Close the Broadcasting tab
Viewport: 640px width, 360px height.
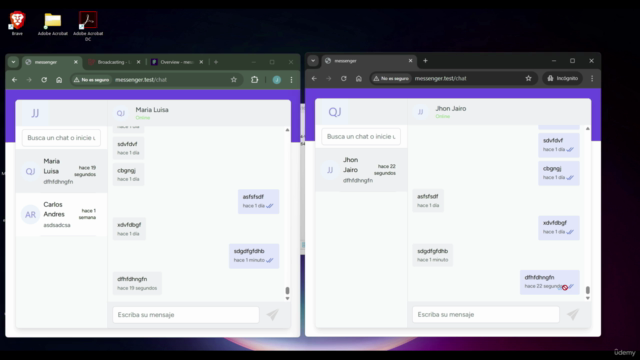pos(138,62)
